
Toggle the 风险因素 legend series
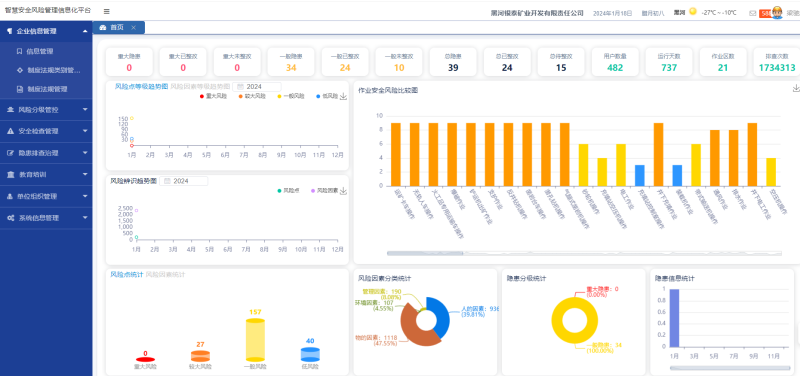[x=324, y=190]
